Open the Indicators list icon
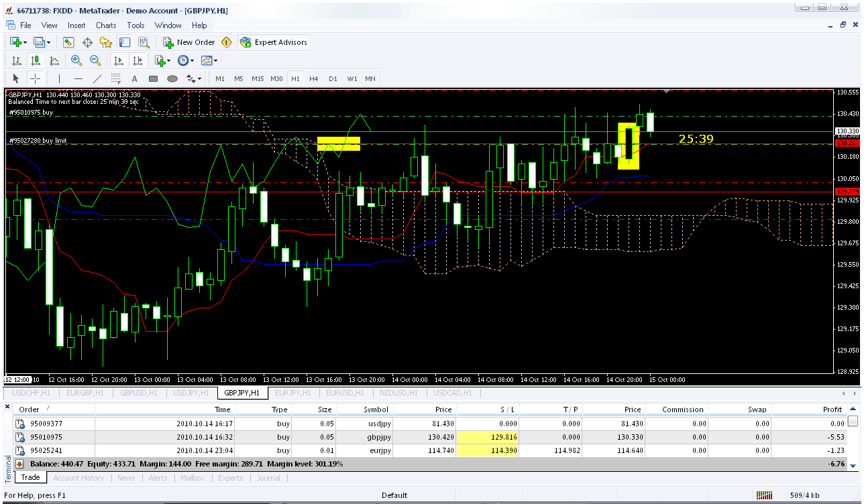The height and width of the screenshot is (504, 864). (x=160, y=60)
